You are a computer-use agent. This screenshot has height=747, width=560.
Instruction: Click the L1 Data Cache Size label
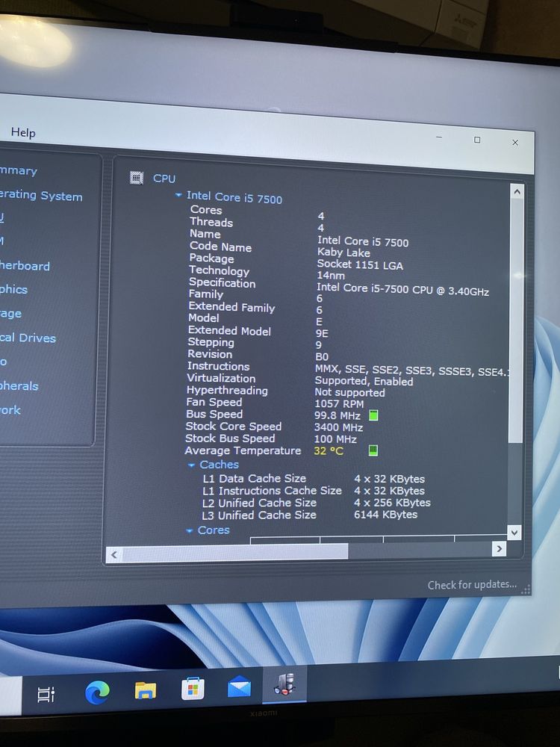coord(255,478)
